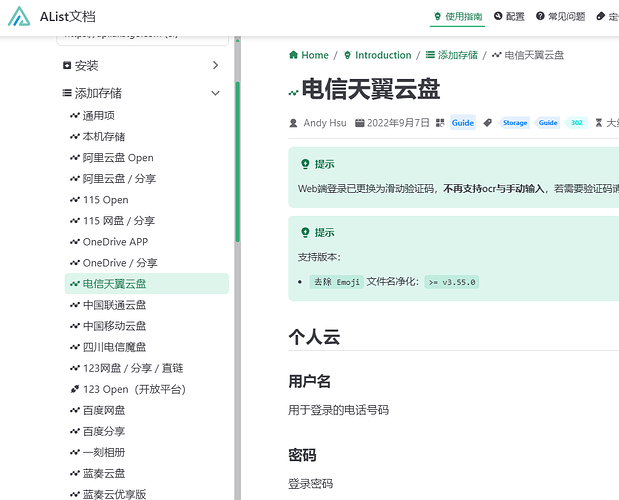Click the 用户名 heading
619x500 pixels.
tap(310, 381)
